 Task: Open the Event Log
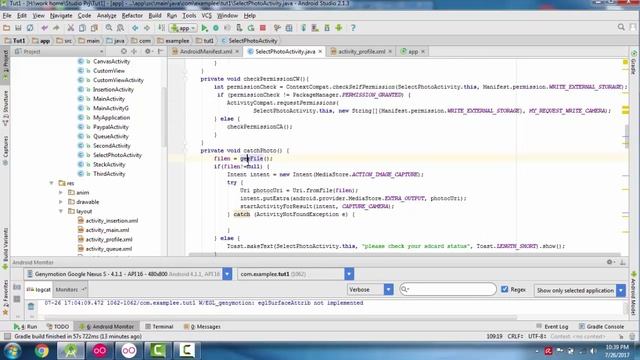552,327
